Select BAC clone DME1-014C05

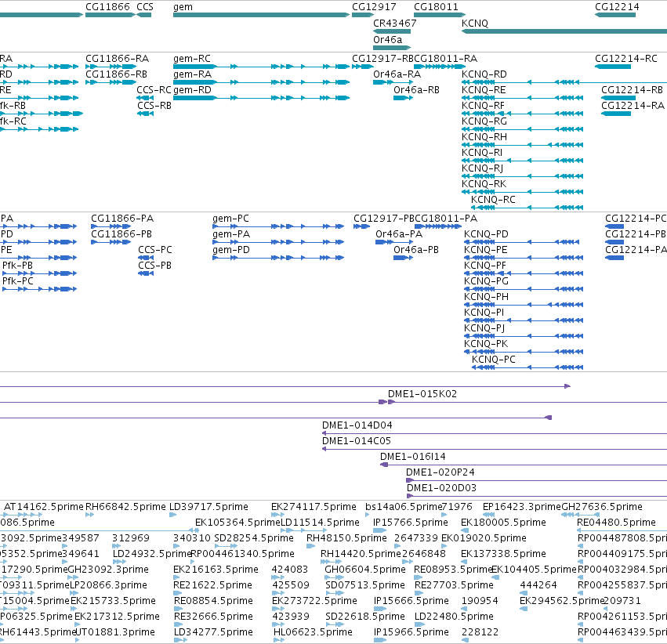click(495, 450)
